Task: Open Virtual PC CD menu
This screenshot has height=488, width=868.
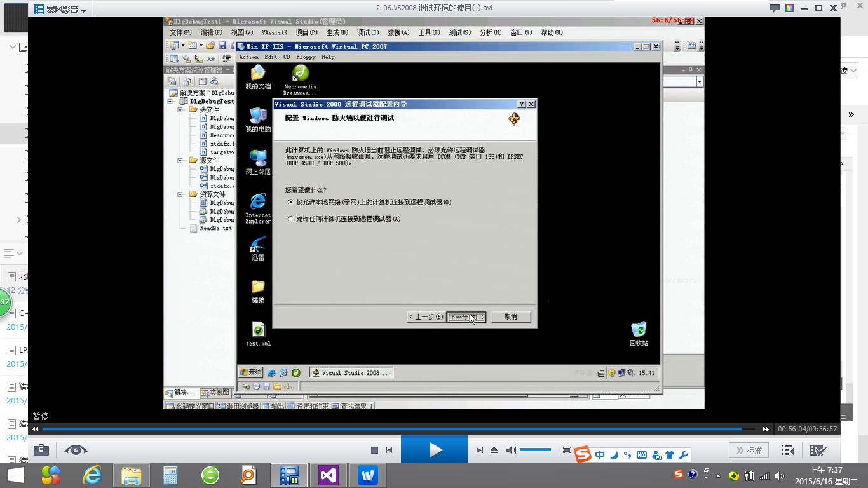Action: pyautogui.click(x=287, y=57)
